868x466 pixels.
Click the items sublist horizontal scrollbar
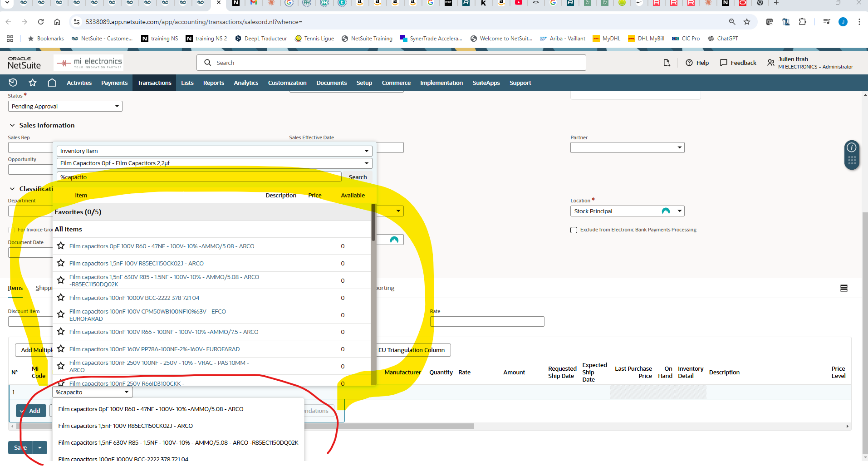click(245, 427)
